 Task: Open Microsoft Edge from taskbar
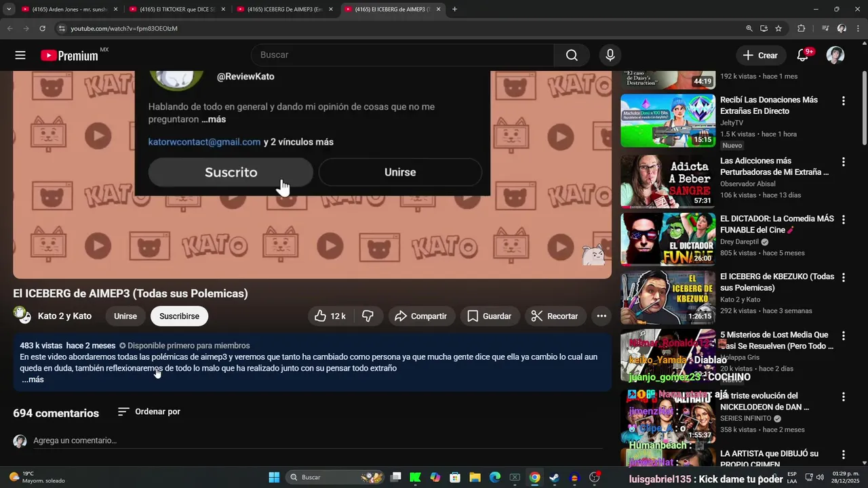point(495,477)
